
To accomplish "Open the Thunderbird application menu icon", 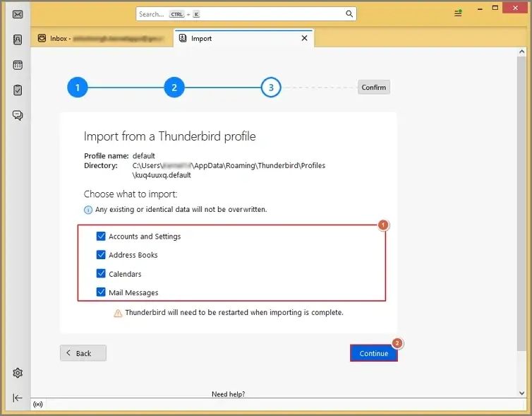I will pos(458,13).
